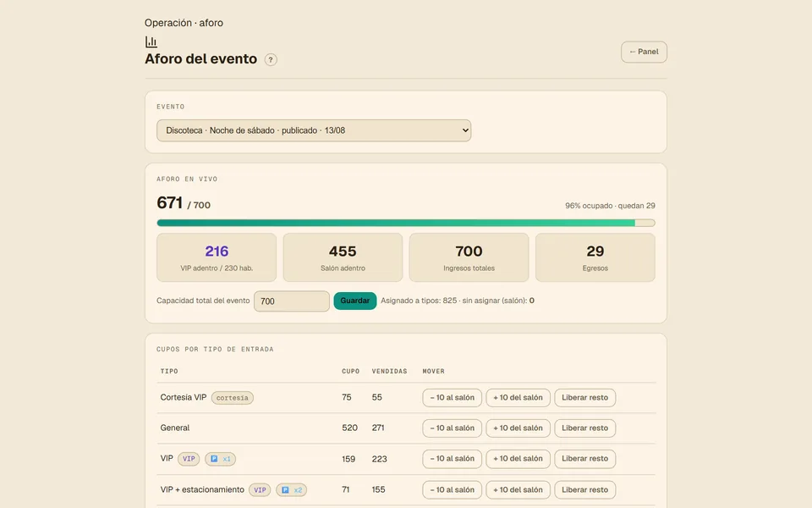
Task: Save capacity with the Guardar button
Action: coord(354,301)
